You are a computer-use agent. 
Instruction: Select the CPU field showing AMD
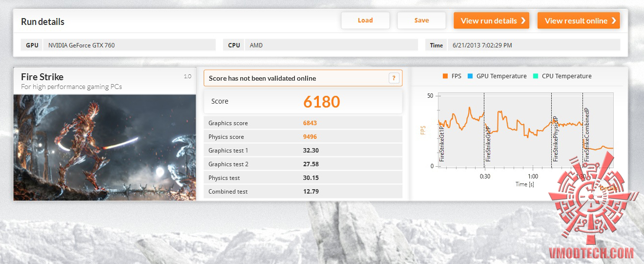click(332, 45)
